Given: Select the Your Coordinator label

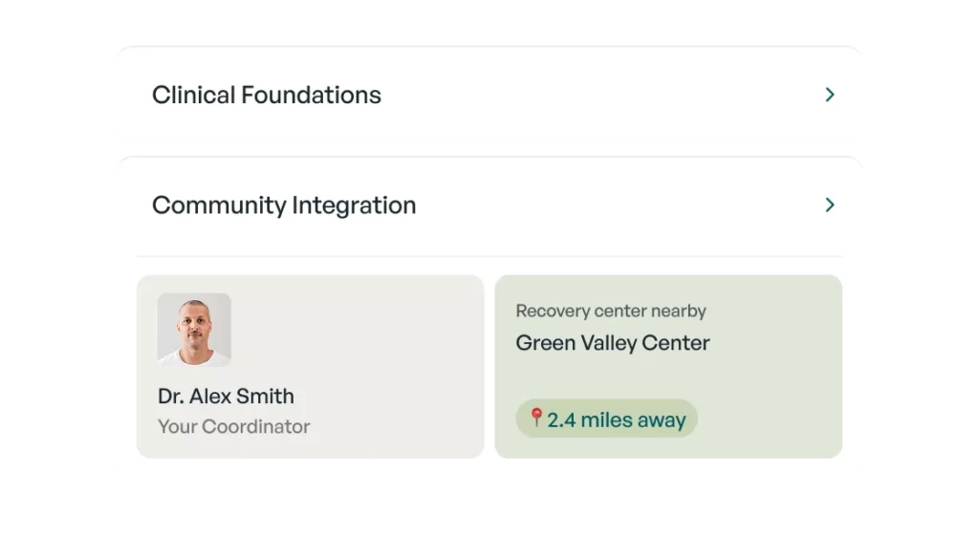Looking at the screenshot, I should [x=233, y=426].
